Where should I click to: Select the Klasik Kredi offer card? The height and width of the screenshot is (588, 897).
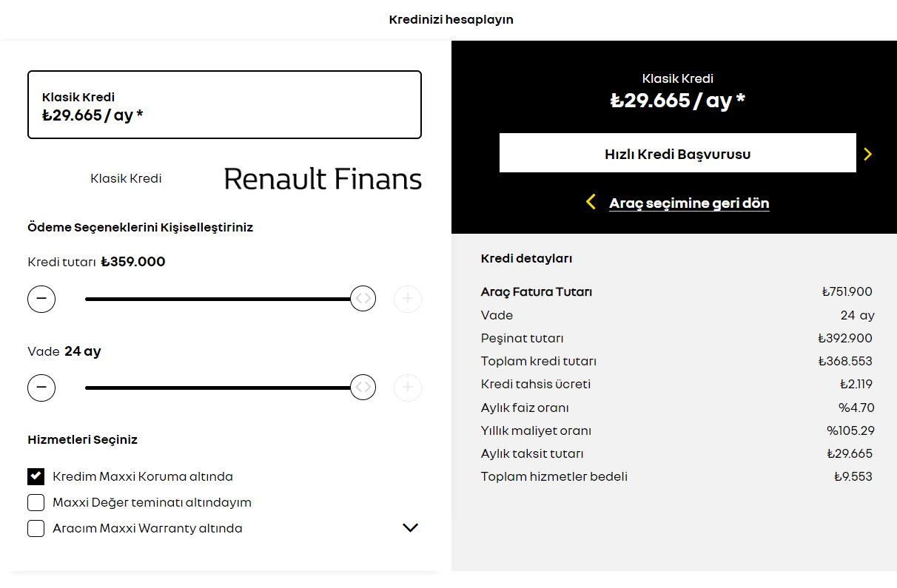[224, 105]
